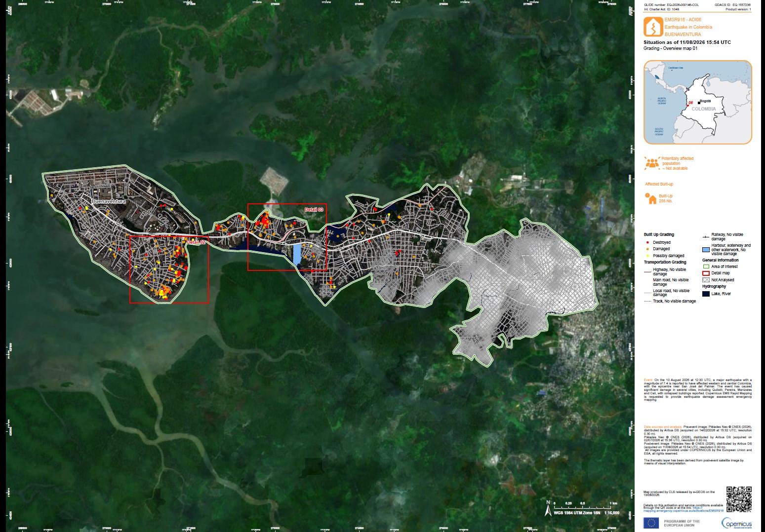This screenshot has width=765, height=532.
Task: Click the red Destroyed legend dot
Action: [x=647, y=243]
